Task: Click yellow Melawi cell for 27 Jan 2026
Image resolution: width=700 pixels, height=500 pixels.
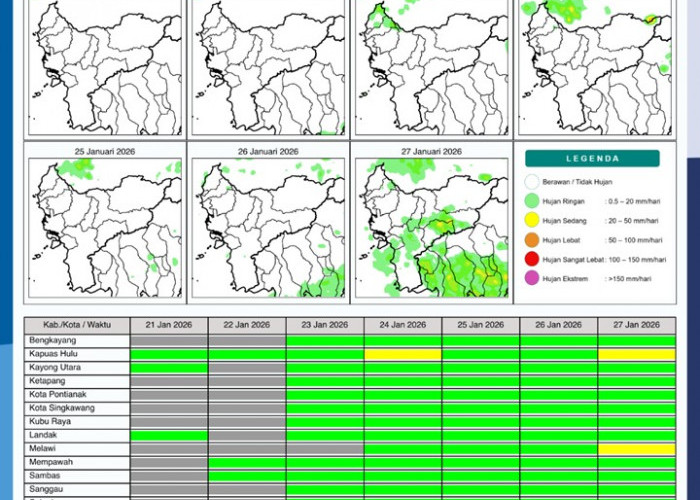Action: click(636, 449)
